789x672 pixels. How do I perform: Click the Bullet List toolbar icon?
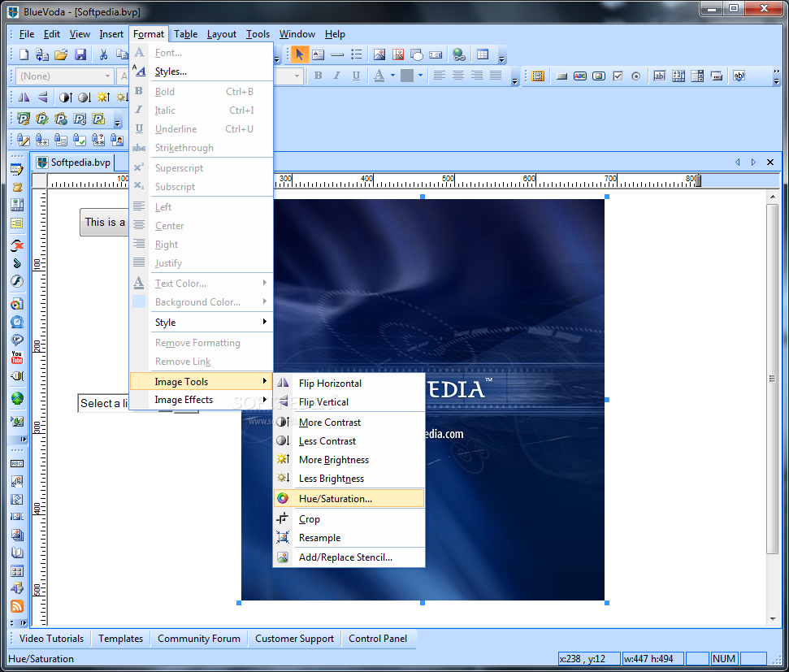pos(356,54)
